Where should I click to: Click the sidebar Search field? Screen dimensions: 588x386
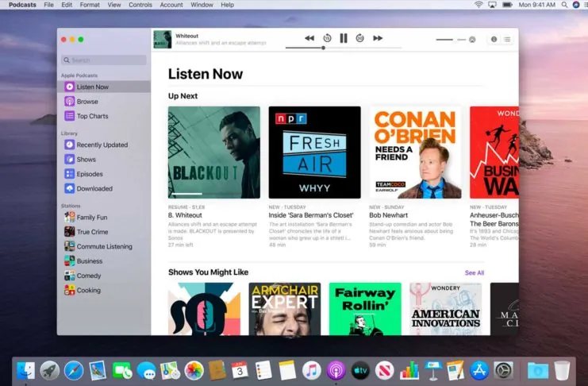click(x=104, y=60)
